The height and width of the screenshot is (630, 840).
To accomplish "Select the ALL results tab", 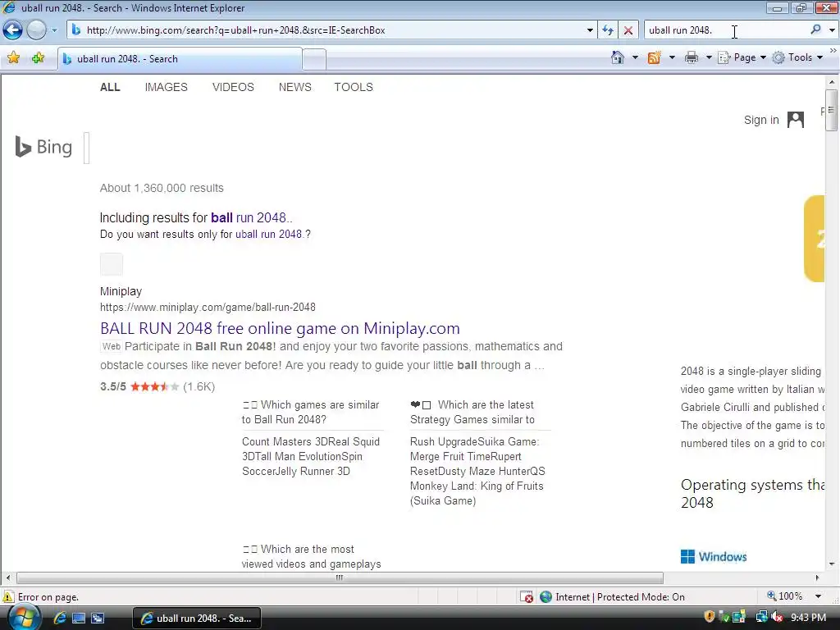I will [x=110, y=87].
